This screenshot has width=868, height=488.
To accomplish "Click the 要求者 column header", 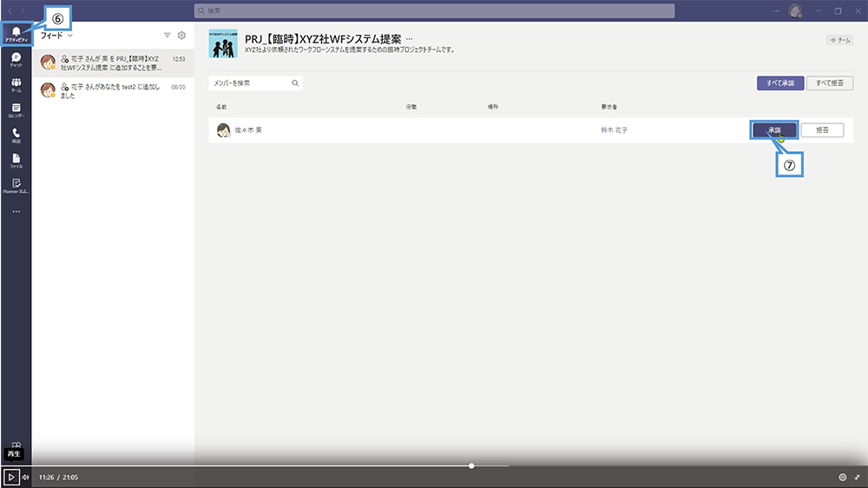I will pos(609,107).
